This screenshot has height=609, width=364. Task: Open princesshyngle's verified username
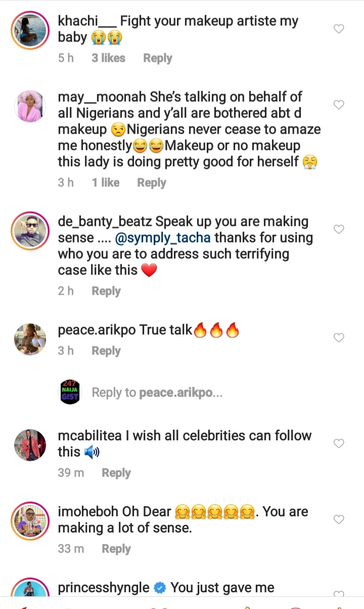click(x=104, y=588)
